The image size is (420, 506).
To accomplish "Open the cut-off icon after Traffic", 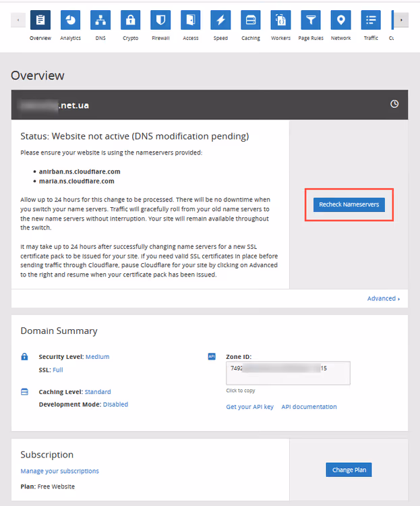I will (392, 20).
